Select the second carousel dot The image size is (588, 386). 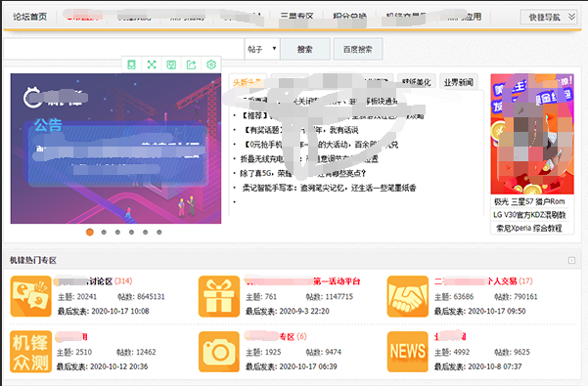point(104,233)
